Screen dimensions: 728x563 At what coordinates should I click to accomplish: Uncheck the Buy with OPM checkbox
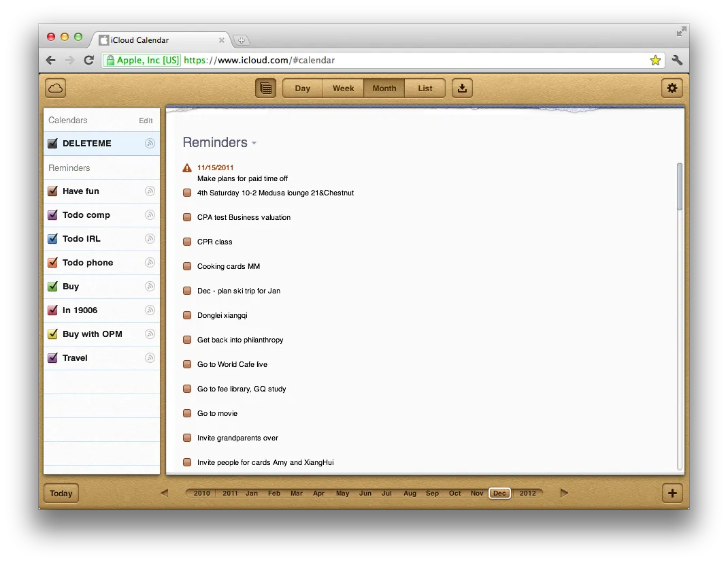pos(53,334)
